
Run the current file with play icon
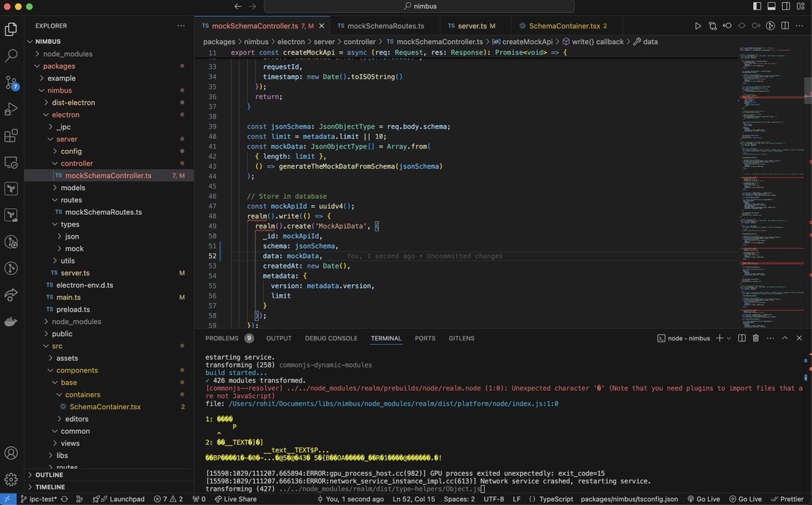(698, 26)
